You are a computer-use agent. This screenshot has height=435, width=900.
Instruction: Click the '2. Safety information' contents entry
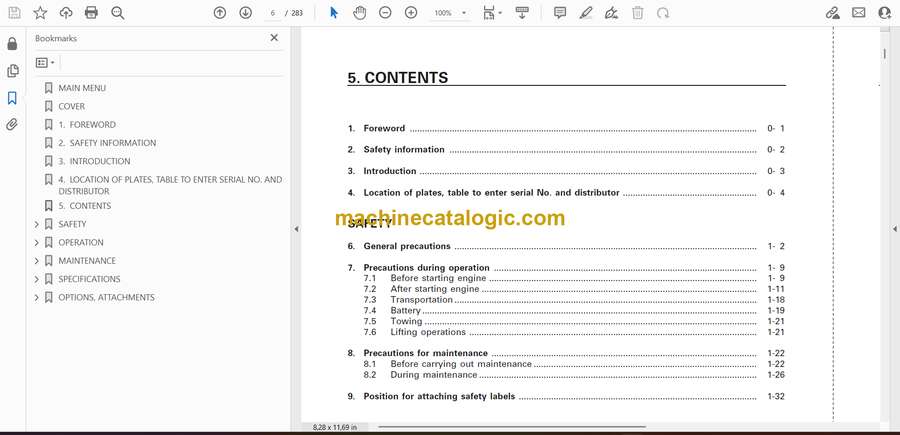(566, 150)
